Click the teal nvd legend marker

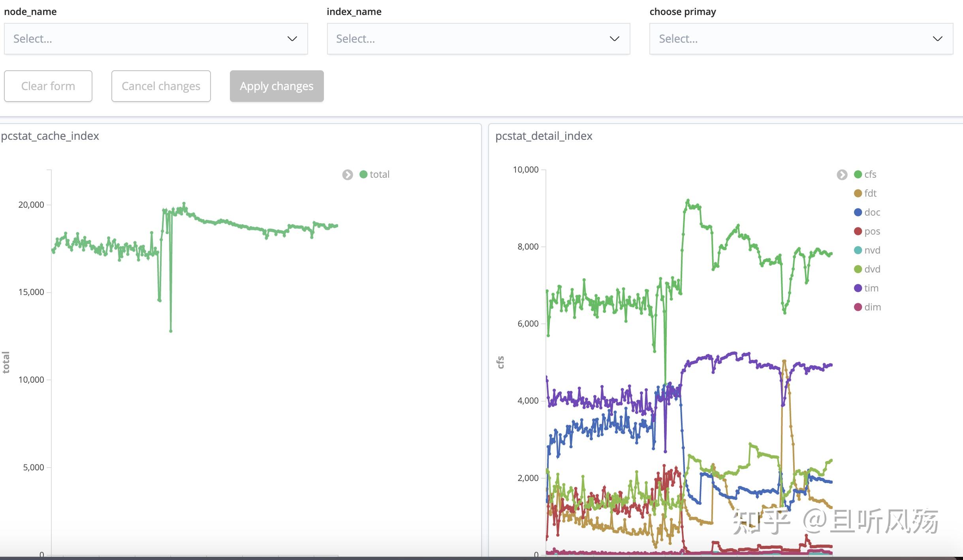click(x=857, y=250)
